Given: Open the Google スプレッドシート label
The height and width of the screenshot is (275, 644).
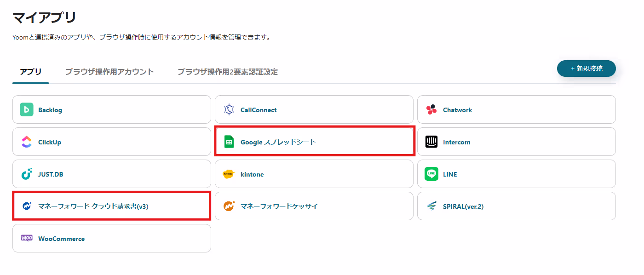Looking at the screenshot, I should pos(278,142).
